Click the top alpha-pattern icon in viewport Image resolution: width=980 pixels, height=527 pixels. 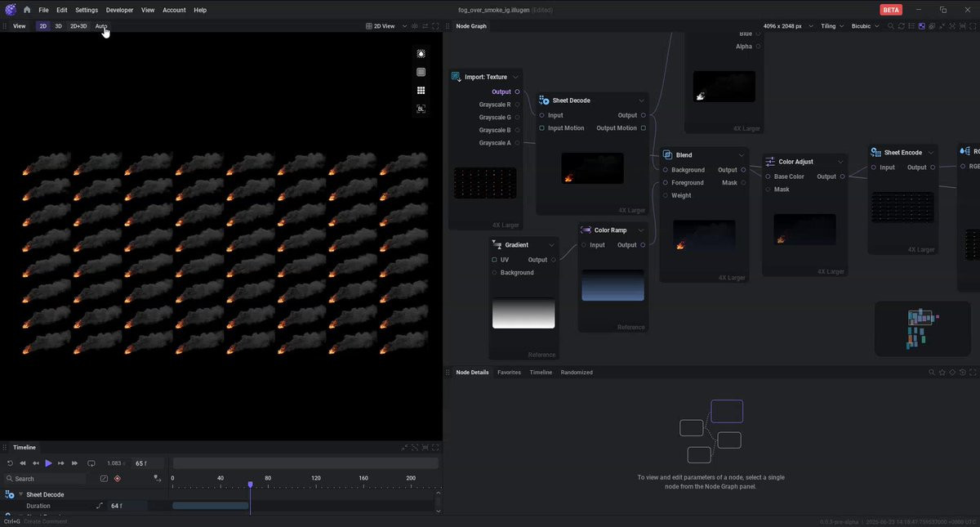[x=421, y=54]
